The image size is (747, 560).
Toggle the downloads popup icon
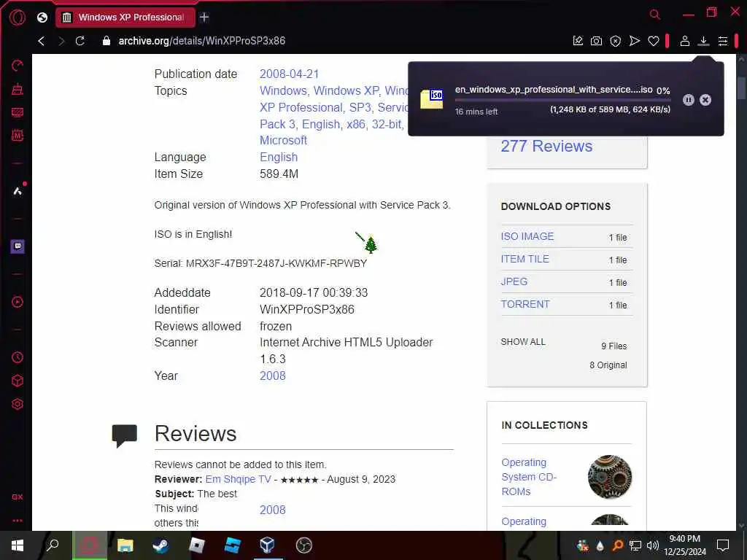[x=703, y=41]
